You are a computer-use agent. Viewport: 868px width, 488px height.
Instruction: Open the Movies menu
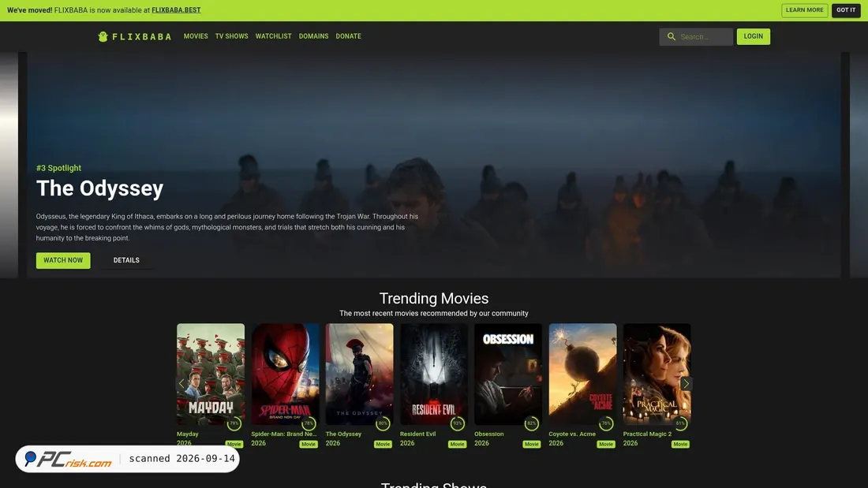tap(196, 36)
